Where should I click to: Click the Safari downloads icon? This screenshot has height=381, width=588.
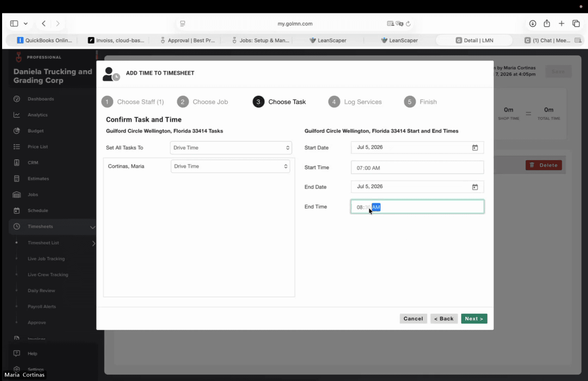[x=533, y=24]
